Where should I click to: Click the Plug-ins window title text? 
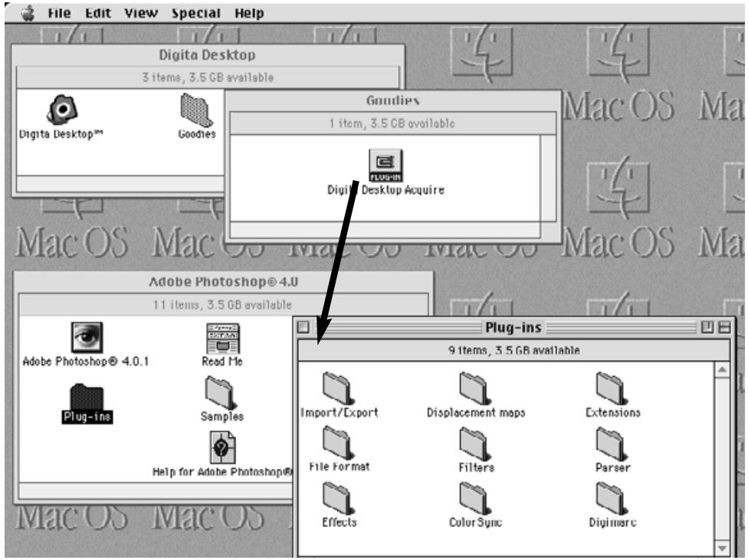click(x=513, y=328)
